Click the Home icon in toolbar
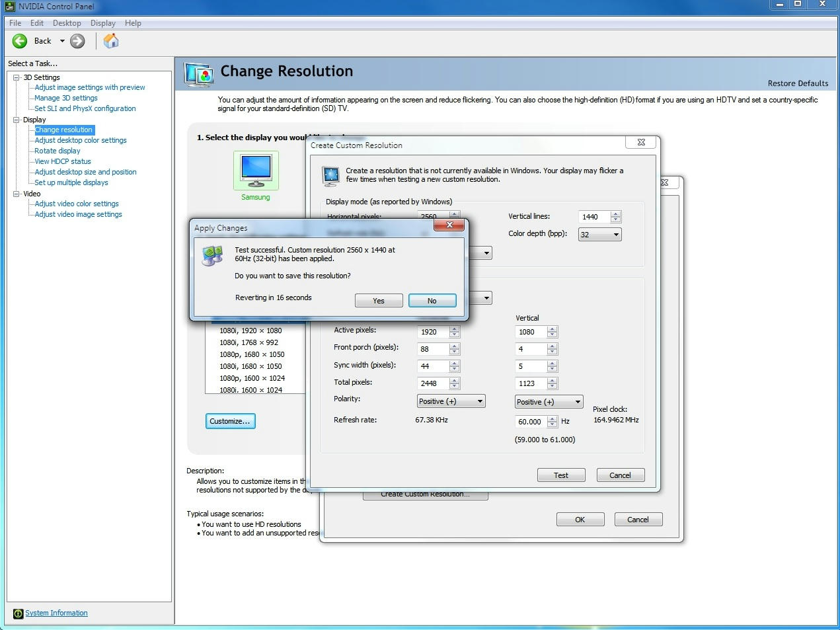 111,41
